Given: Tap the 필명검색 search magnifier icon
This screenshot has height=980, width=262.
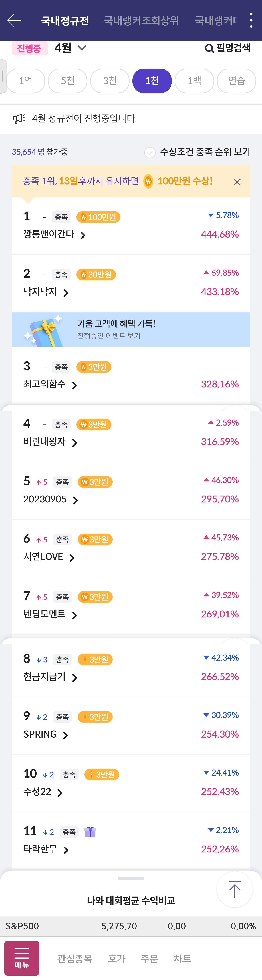Looking at the screenshot, I should click(209, 48).
